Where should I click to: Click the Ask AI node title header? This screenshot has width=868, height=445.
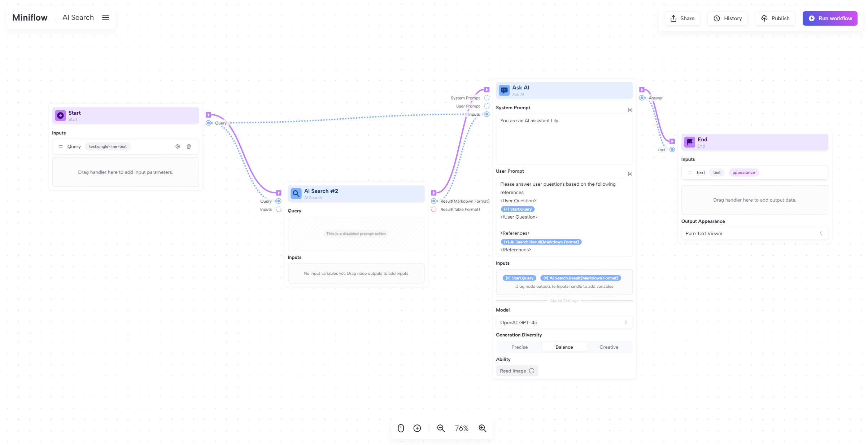click(564, 90)
